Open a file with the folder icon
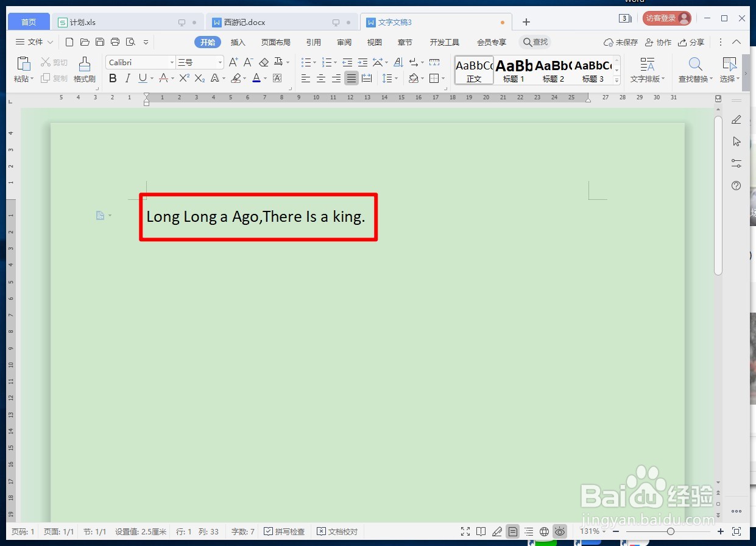 pos(85,42)
